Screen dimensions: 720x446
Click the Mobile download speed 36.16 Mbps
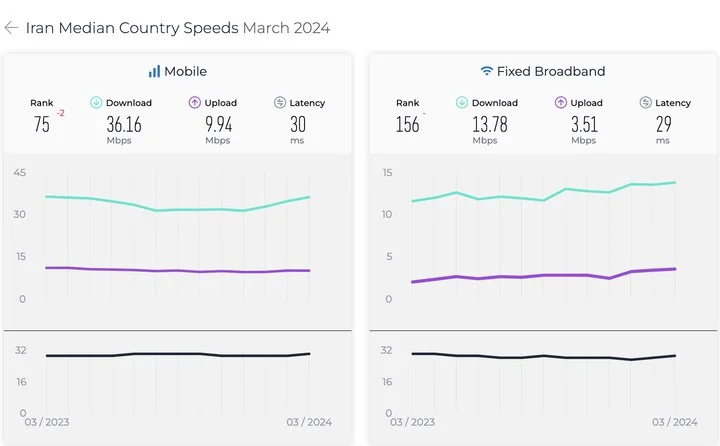click(123, 124)
